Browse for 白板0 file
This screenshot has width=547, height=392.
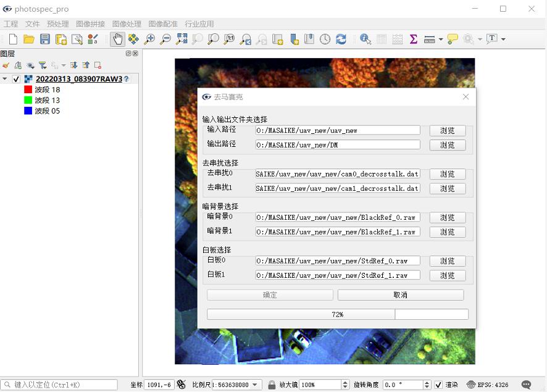pyautogui.click(x=448, y=261)
